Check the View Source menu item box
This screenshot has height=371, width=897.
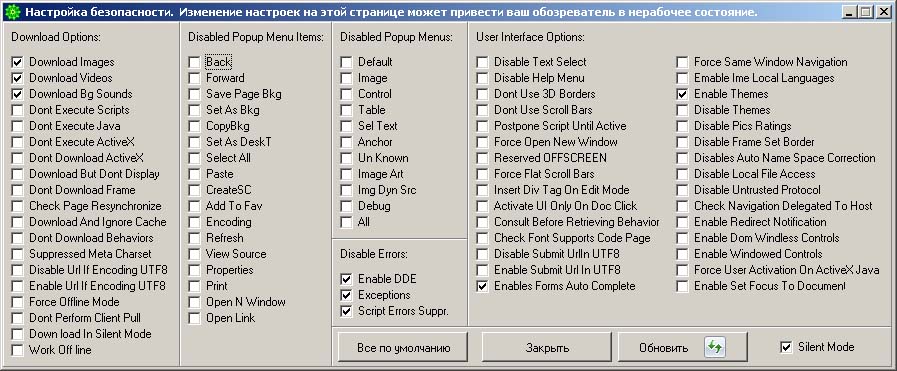(195, 254)
